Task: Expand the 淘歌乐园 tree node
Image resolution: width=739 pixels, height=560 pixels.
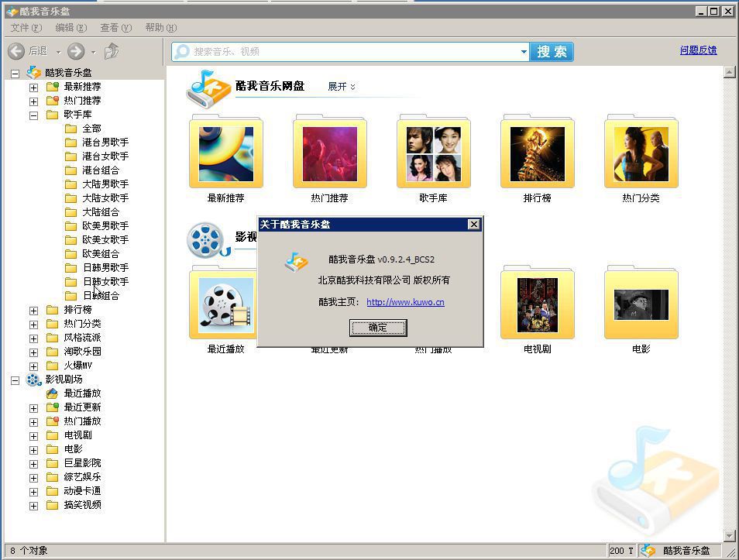Action: [33, 352]
